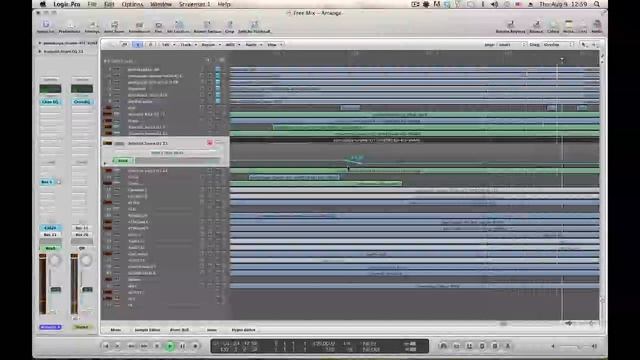Open the File menu
Image resolution: width=640 pixels, height=360 pixels.
(92, 4)
